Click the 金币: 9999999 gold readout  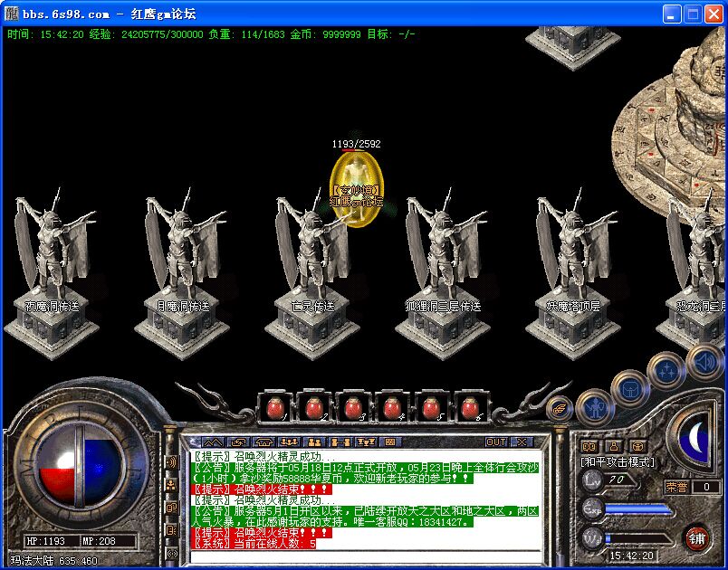[325, 33]
